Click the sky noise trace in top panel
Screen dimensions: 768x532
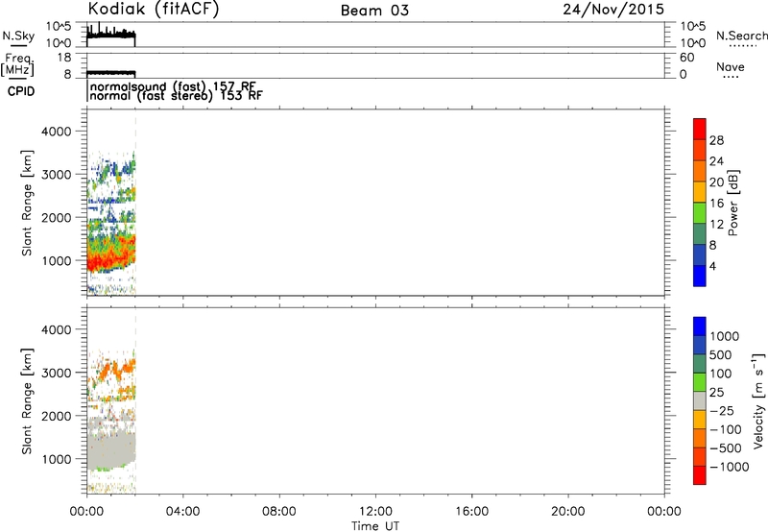111,35
